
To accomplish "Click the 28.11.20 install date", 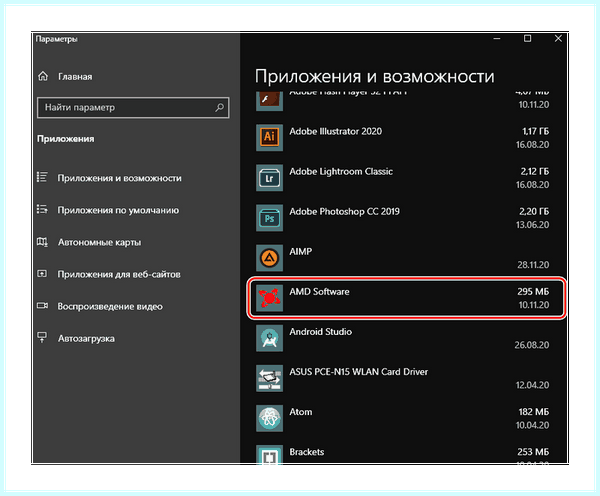I will click(533, 265).
